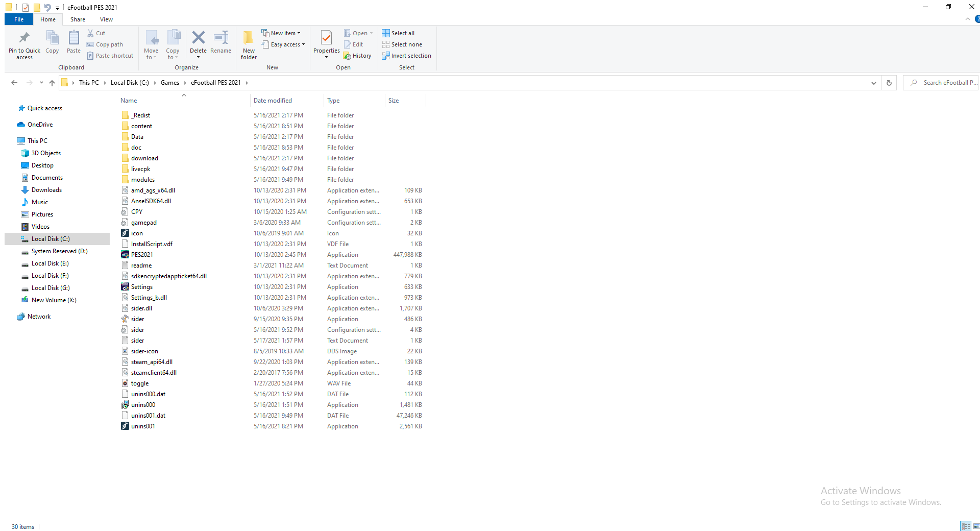
Task: Expand the address bar history dropdown
Action: [x=873, y=83]
